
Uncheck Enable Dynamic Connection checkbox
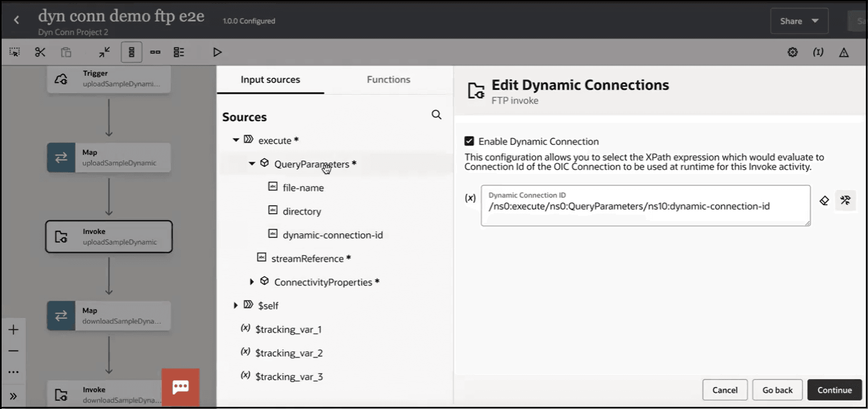click(469, 141)
